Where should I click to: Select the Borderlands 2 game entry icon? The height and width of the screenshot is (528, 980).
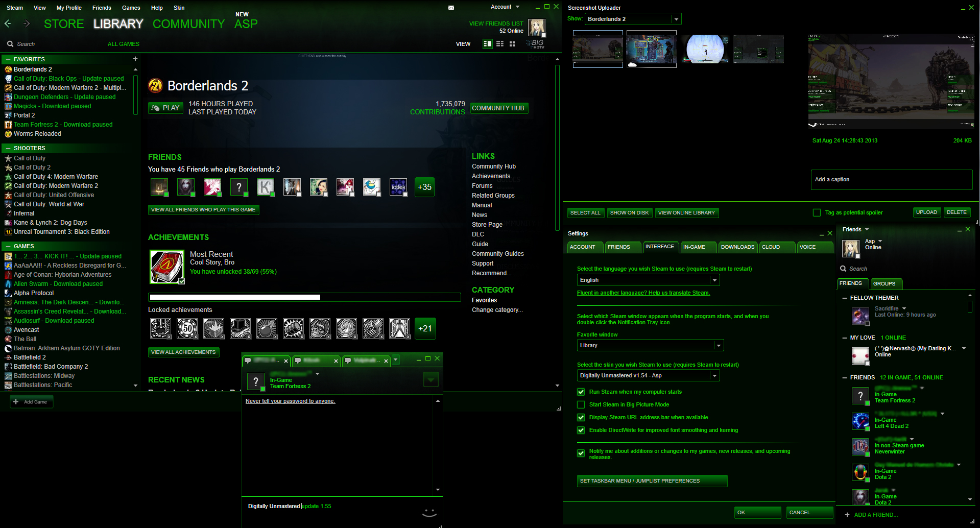(8, 69)
